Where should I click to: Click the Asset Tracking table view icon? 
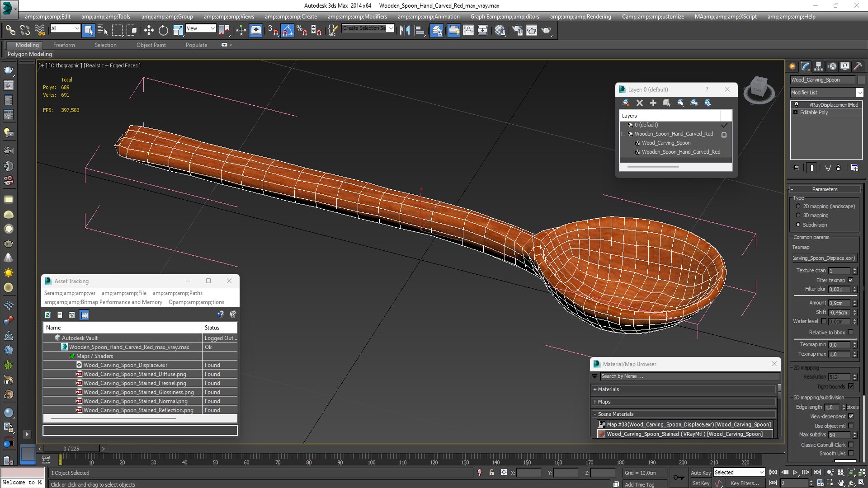click(85, 315)
